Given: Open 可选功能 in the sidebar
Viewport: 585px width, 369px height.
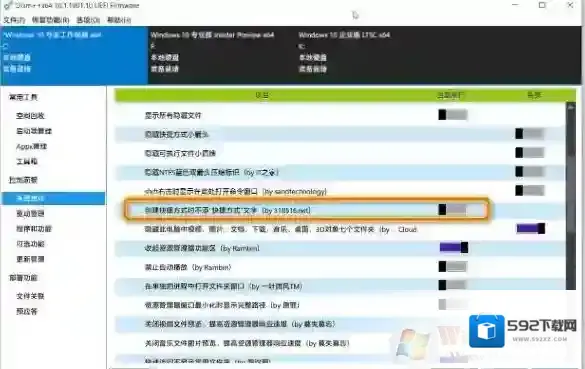Looking at the screenshot, I should pyautogui.click(x=31, y=244).
